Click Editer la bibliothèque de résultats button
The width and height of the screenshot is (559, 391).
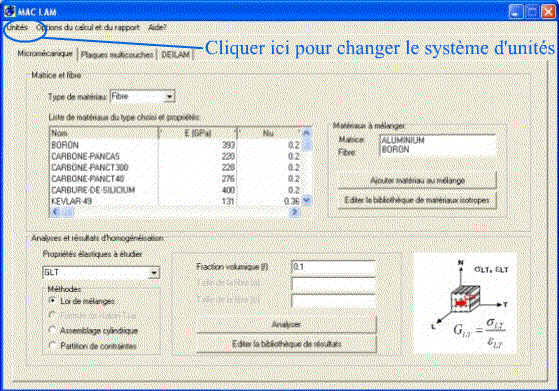[286, 344]
